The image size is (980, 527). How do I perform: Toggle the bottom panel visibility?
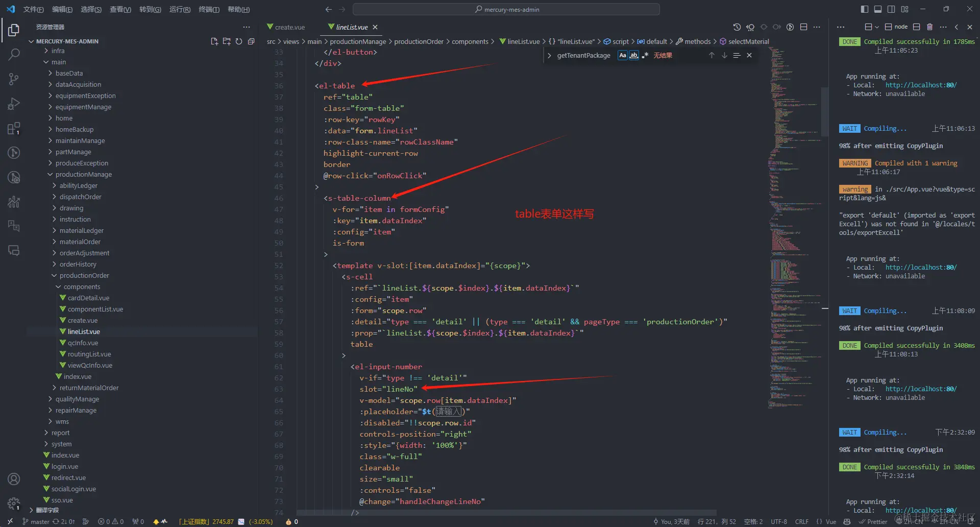pyautogui.click(x=878, y=9)
